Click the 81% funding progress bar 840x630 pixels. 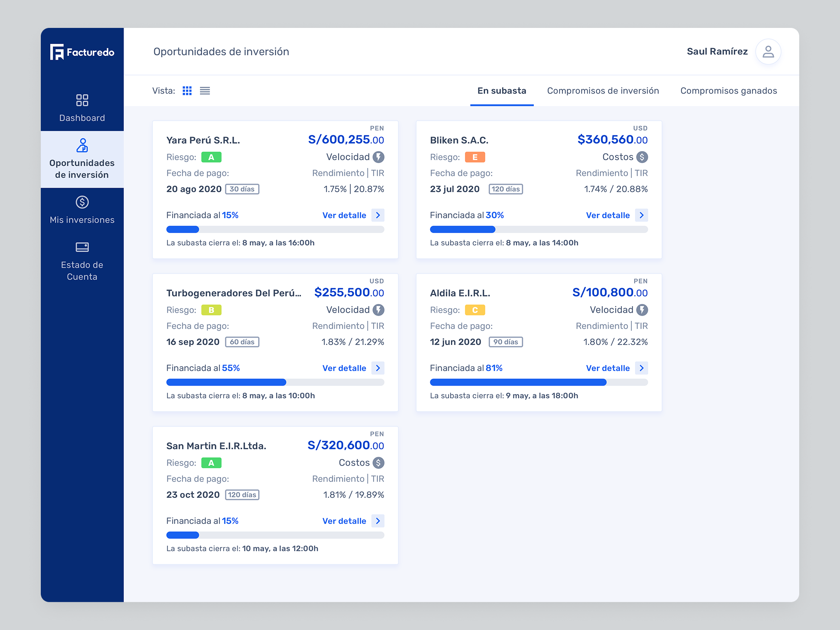(x=539, y=382)
